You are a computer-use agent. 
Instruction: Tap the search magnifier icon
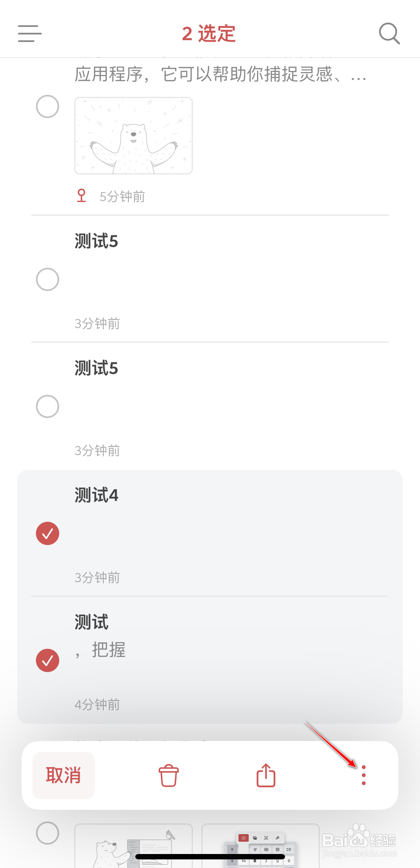click(x=389, y=34)
